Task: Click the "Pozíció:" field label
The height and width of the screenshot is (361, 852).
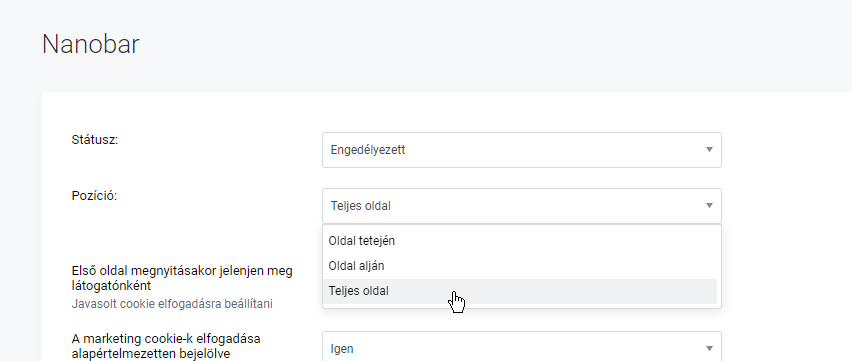Action: pos(94,196)
